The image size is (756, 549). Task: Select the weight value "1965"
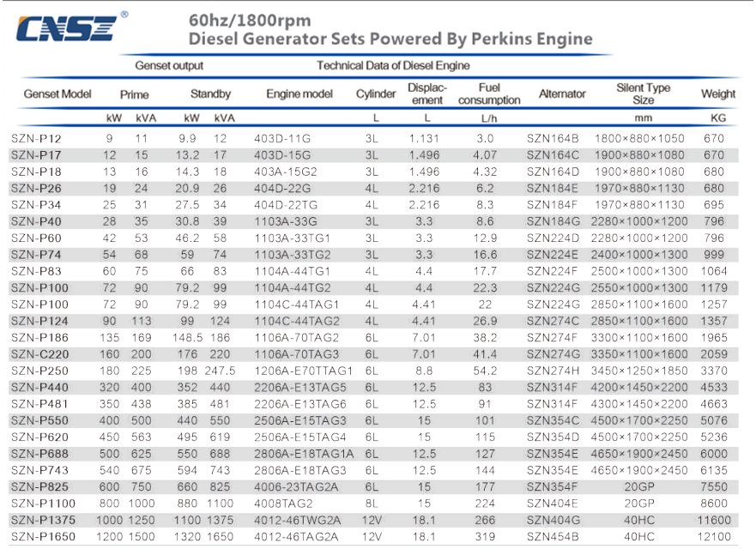click(714, 338)
